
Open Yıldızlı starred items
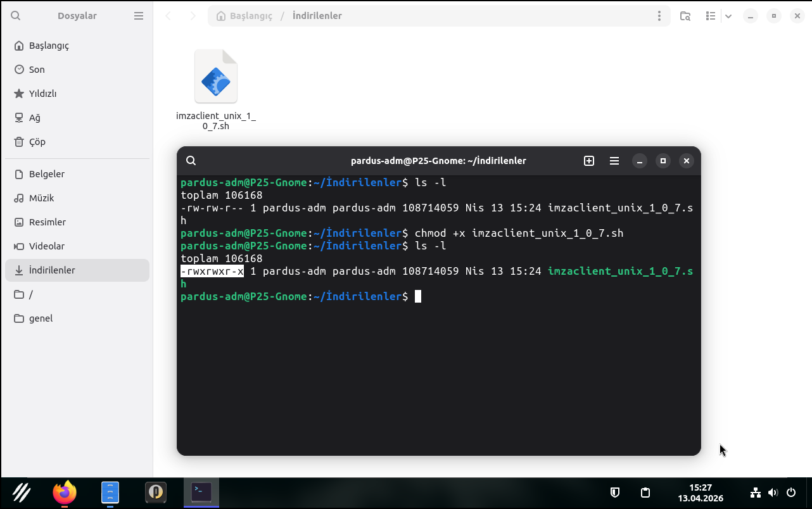point(77,94)
